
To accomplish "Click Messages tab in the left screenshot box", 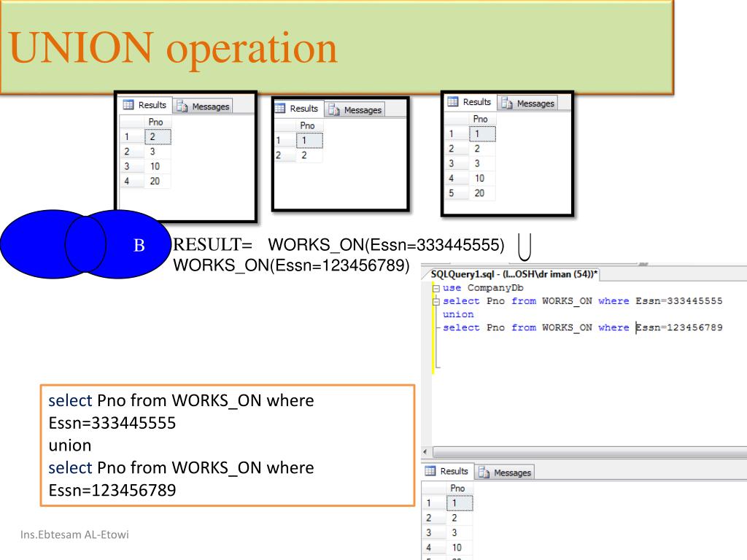I will click(204, 106).
